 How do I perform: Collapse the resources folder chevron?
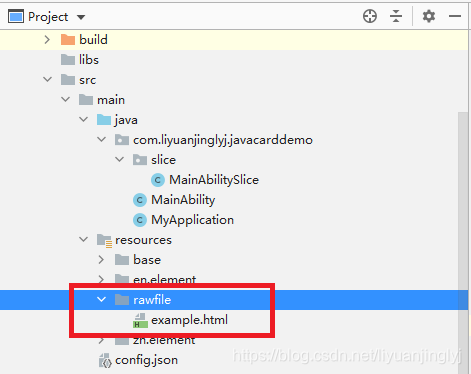coord(84,239)
